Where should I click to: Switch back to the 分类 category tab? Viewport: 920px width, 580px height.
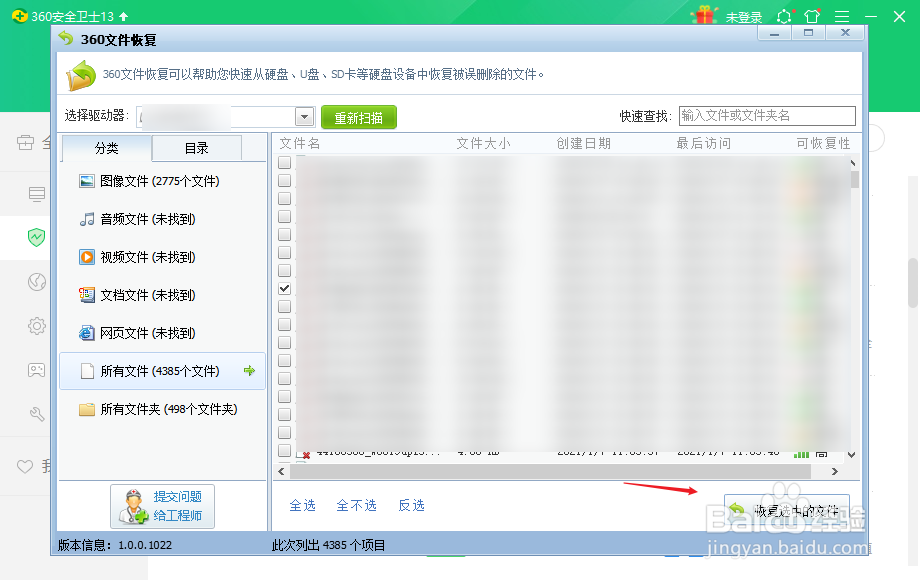click(x=106, y=147)
